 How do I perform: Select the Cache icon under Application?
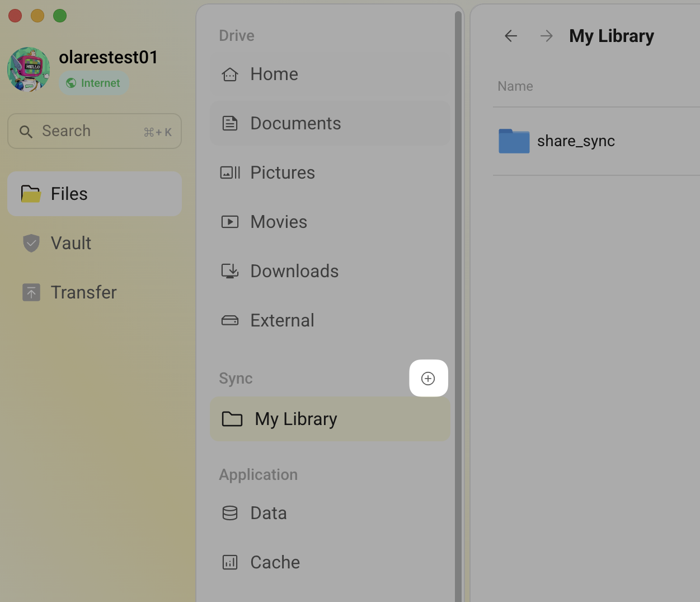click(x=229, y=562)
